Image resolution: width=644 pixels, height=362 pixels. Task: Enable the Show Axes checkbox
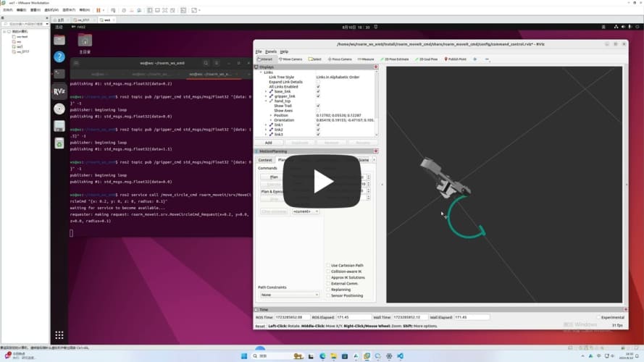[318, 110]
